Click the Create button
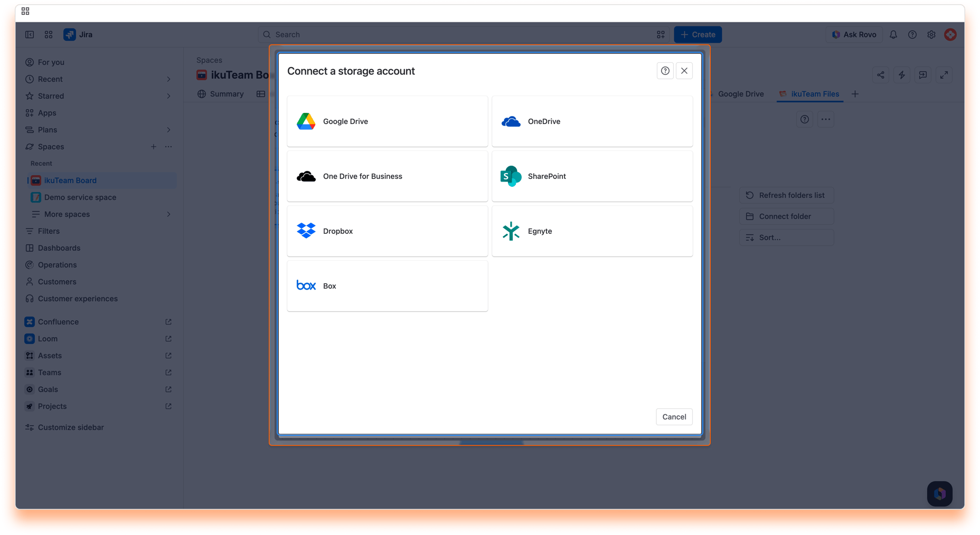 (698, 35)
